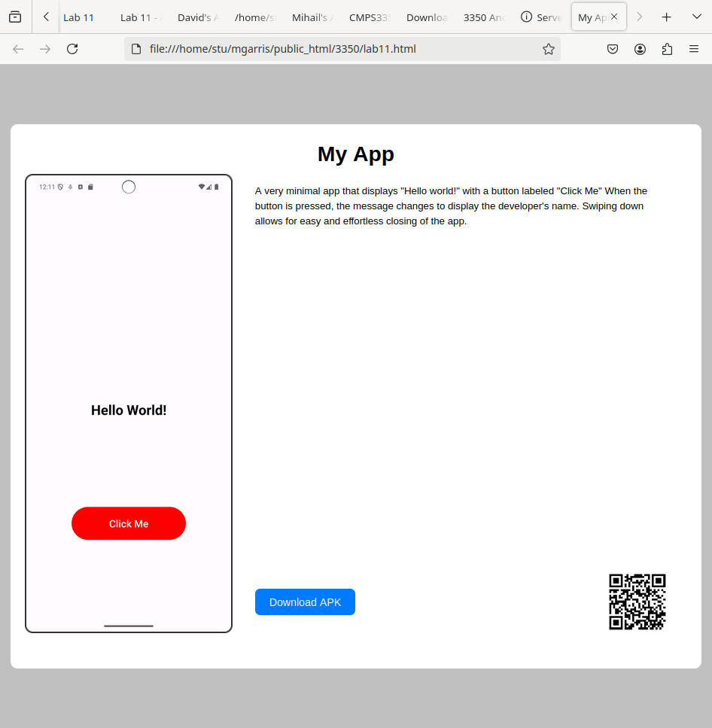
Task: Click the Hello World! text in phone
Action: pos(129,410)
